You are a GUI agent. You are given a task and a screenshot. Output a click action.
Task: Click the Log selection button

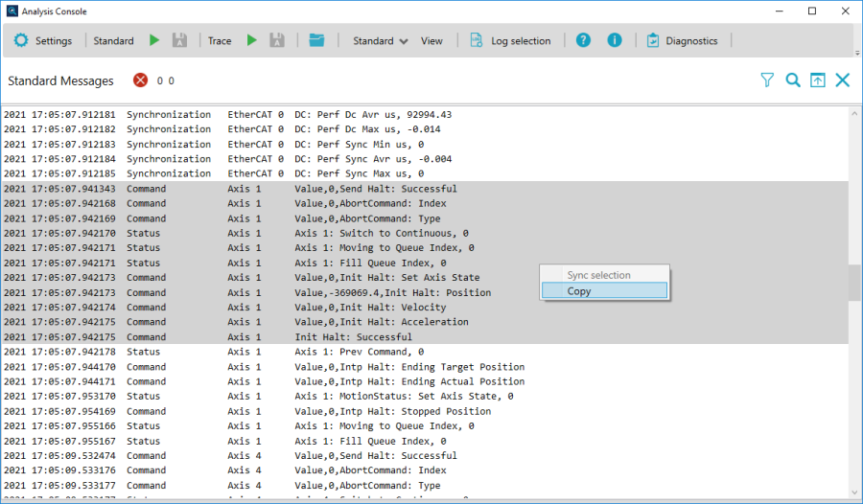[x=510, y=41]
